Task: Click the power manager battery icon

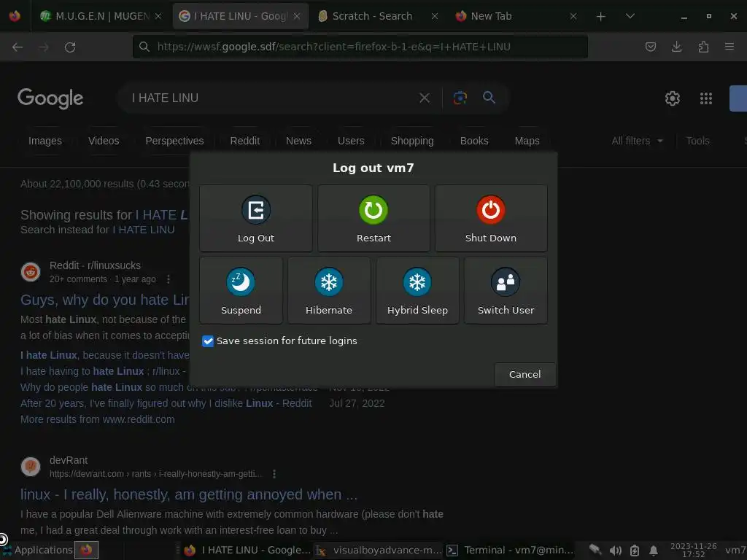Action: coord(635,551)
